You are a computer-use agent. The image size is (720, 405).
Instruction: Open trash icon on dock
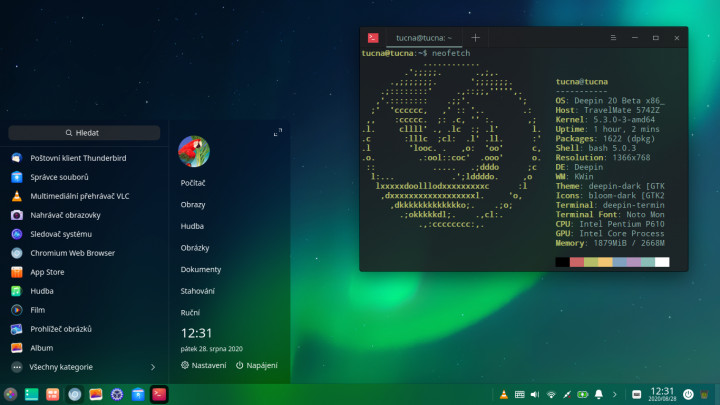pyautogui.click(x=704, y=394)
